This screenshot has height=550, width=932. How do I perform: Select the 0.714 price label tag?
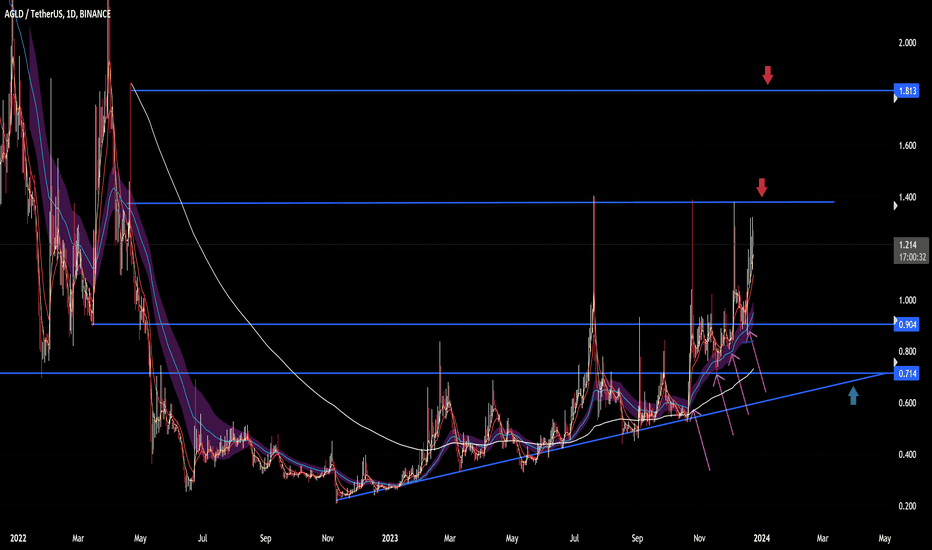pyautogui.click(x=907, y=373)
